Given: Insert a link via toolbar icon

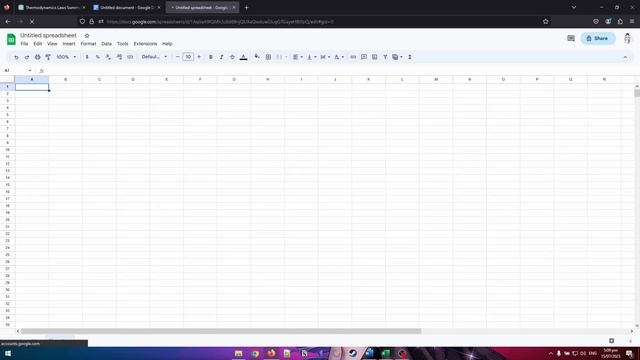Looking at the screenshot, I should pyautogui.click(x=353, y=57).
